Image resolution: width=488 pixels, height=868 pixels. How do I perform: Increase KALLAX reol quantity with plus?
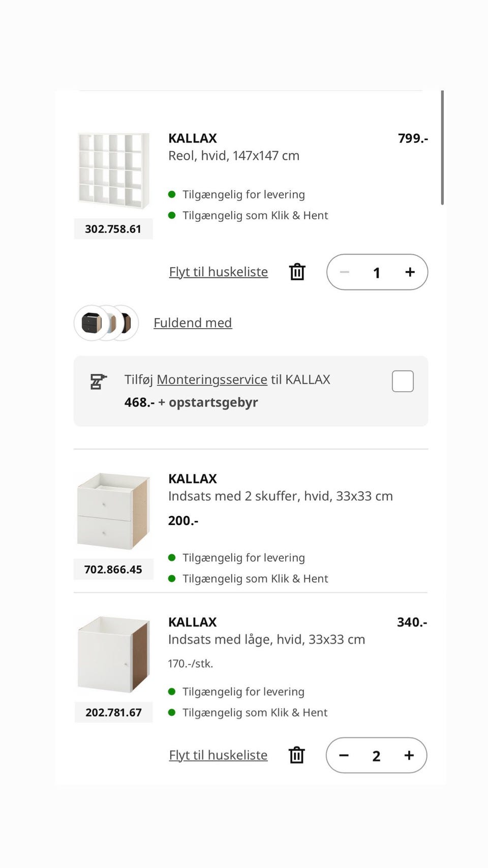pyautogui.click(x=410, y=272)
